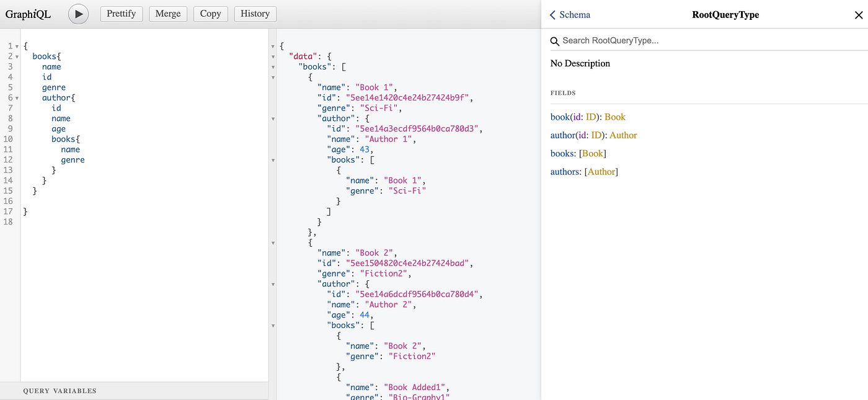The image size is (868, 400).
Task: Click the back chevron next to Schema
Action: click(552, 14)
